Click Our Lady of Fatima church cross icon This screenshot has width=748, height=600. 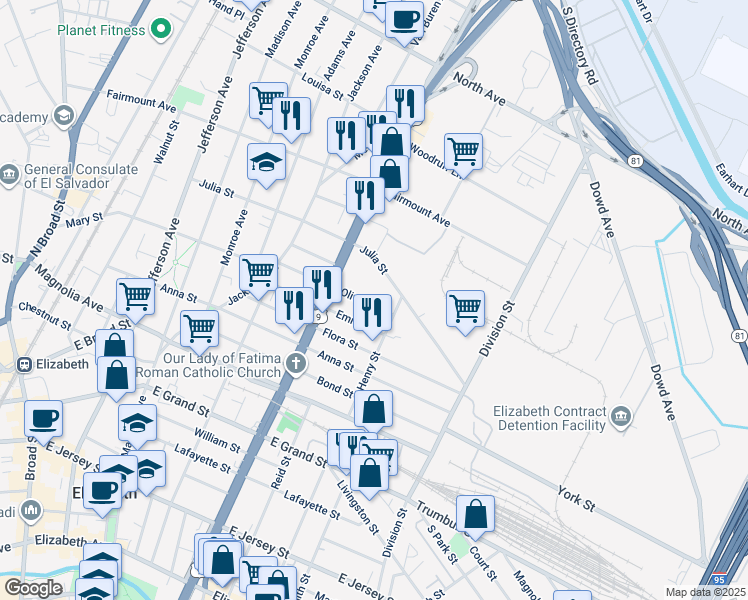pyautogui.click(x=296, y=364)
